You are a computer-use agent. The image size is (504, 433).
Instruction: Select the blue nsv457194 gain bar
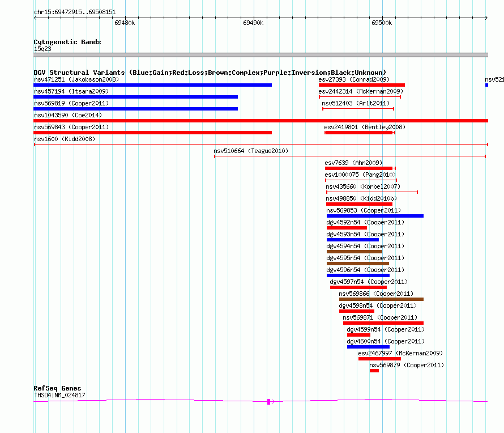coord(136,97)
